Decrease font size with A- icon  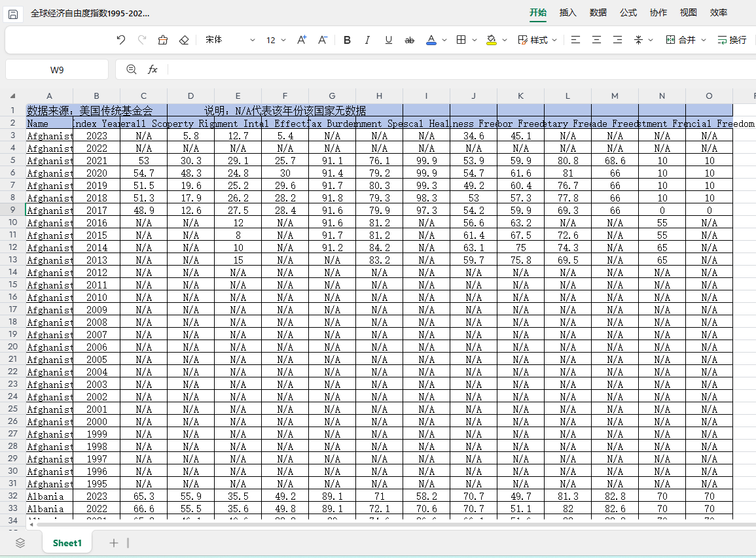coord(323,40)
